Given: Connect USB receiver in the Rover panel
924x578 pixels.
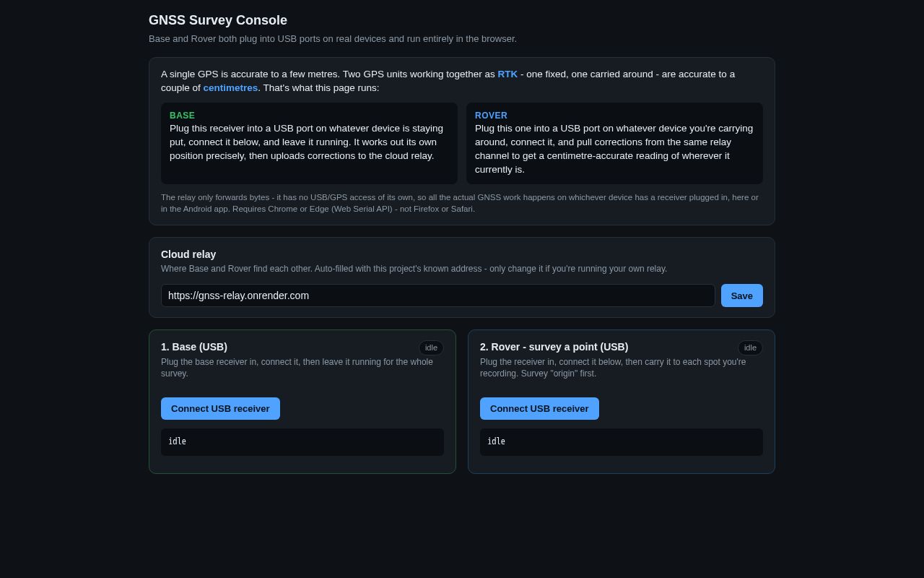Looking at the screenshot, I should pyautogui.click(x=539, y=408).
